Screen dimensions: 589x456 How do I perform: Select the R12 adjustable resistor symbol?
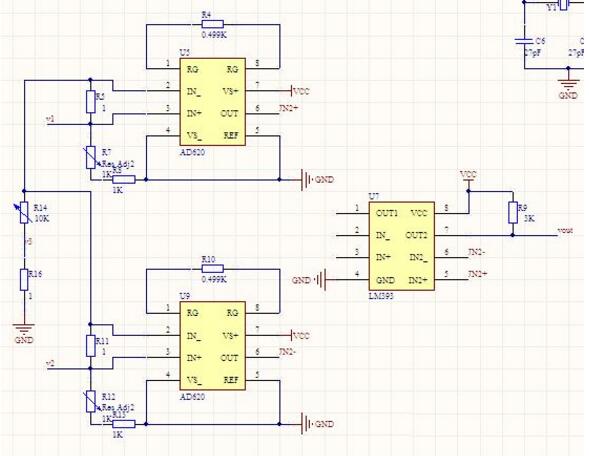pos(91,401)
